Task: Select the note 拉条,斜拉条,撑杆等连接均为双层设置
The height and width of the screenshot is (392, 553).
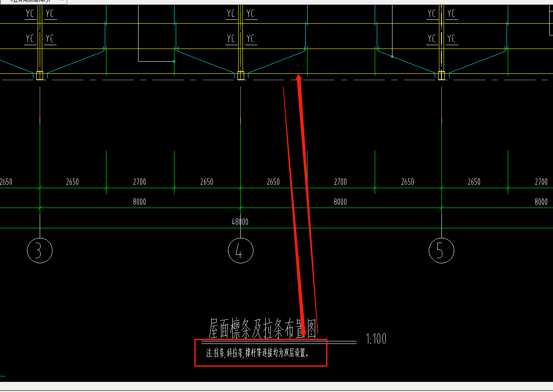Action: click(257, 353)
